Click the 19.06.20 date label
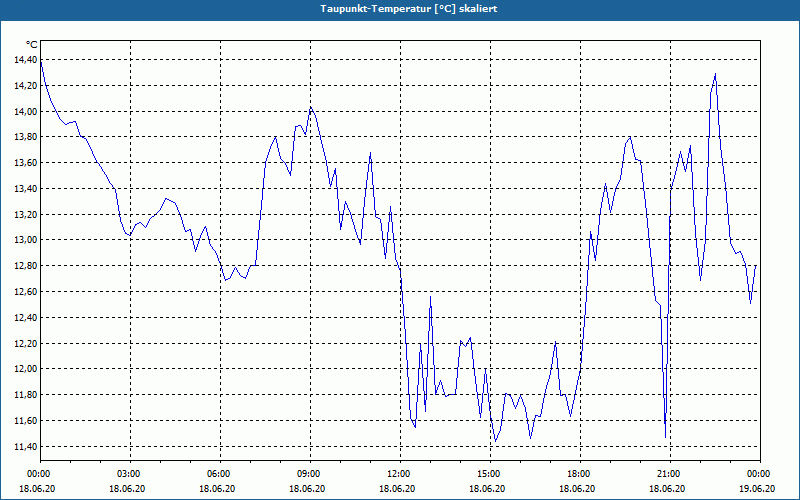800x500 pixels. tap(757, 489)
